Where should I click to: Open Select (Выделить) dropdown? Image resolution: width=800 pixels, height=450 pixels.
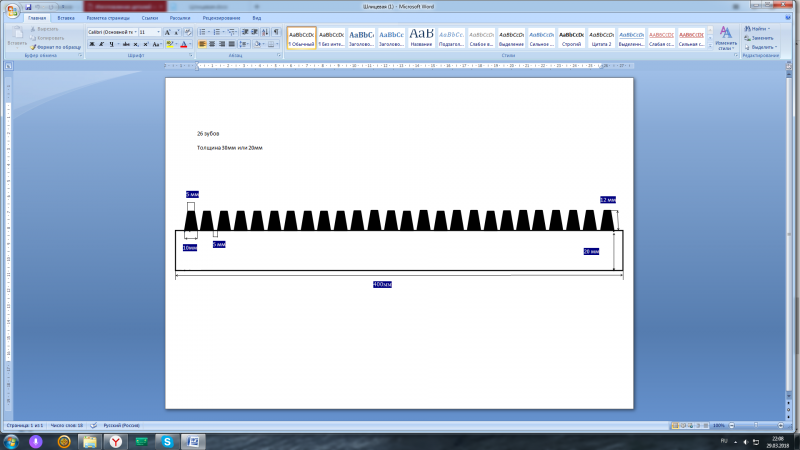(x=761, y=47)
